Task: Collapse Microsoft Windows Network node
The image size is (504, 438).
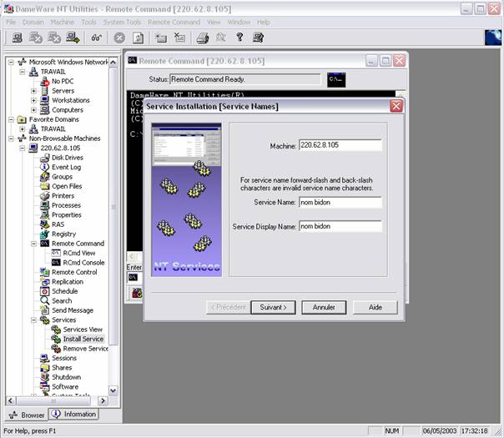Action: coord(11,62)
